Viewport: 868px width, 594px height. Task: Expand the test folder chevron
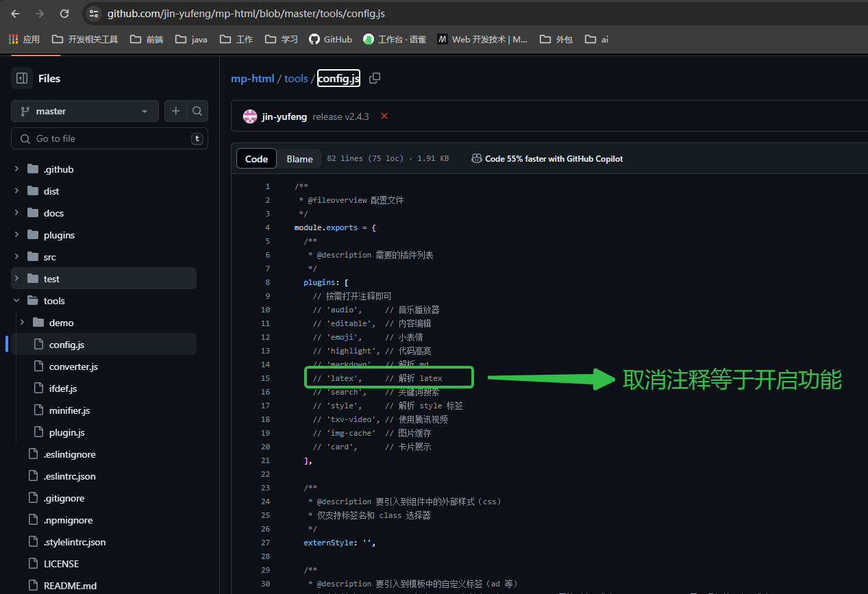tap(16, 279)
